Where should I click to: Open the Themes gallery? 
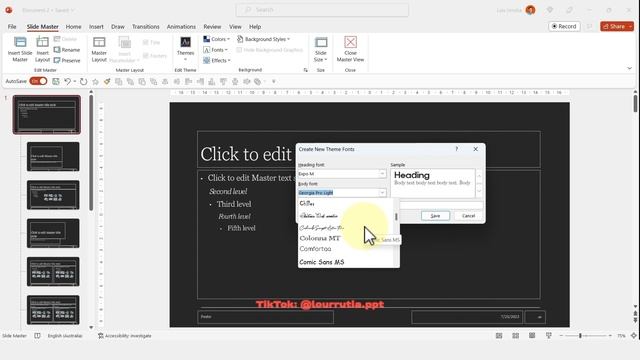click(x=185, y=49)
